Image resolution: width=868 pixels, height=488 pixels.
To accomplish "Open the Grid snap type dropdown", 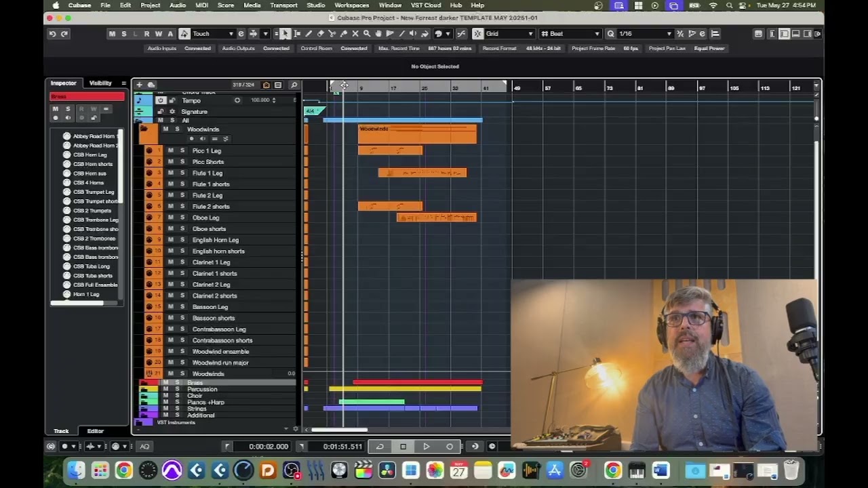I will click(x=511, y=34).
